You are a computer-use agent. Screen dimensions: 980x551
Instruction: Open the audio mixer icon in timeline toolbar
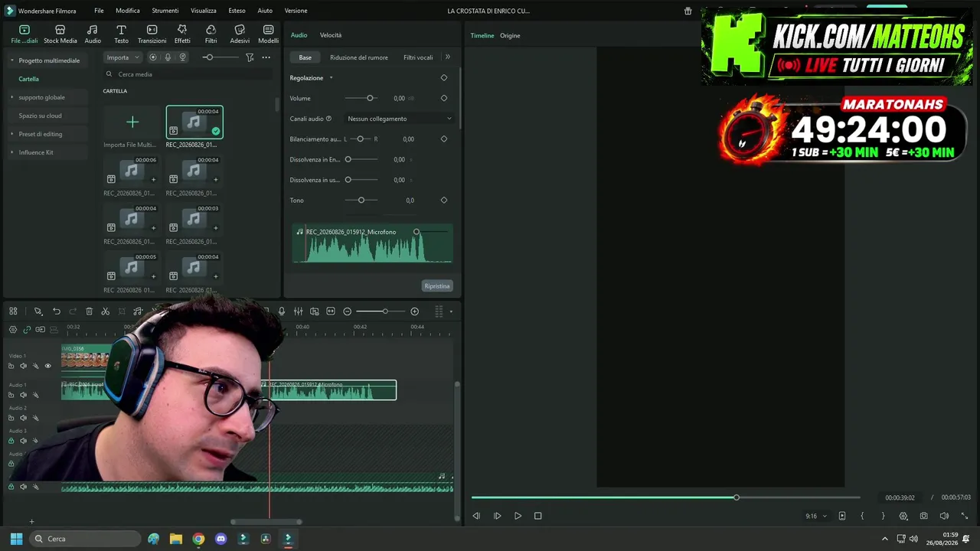click(298, 311)
